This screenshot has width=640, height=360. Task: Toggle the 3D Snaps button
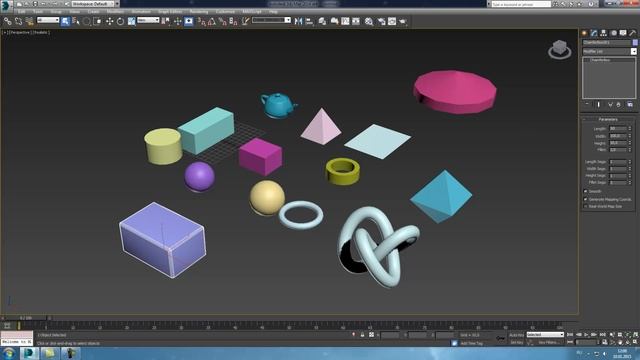pos(201,21)
